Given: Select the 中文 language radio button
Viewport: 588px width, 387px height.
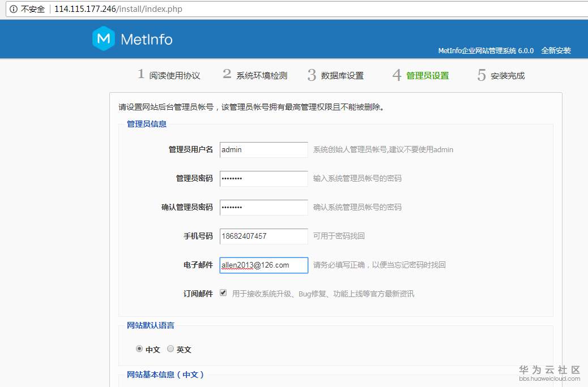Looking at the screenshot, I should pyautogui.click(x=139, y=349).
